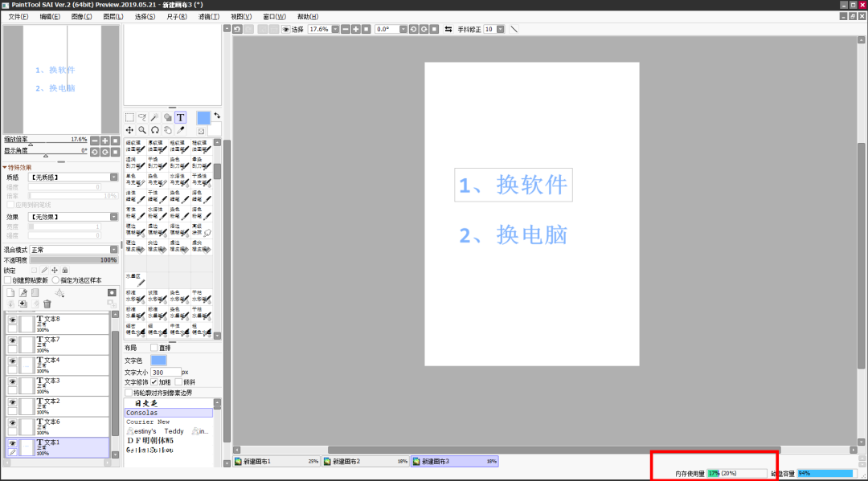
Task: Click the reset display angle button
Action: pos(114,152)
